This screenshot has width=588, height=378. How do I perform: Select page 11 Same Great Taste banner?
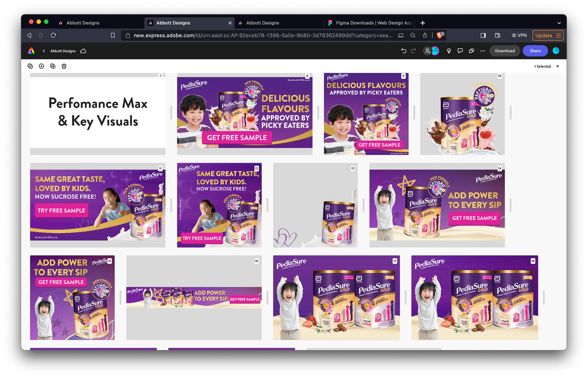(98, 205)
